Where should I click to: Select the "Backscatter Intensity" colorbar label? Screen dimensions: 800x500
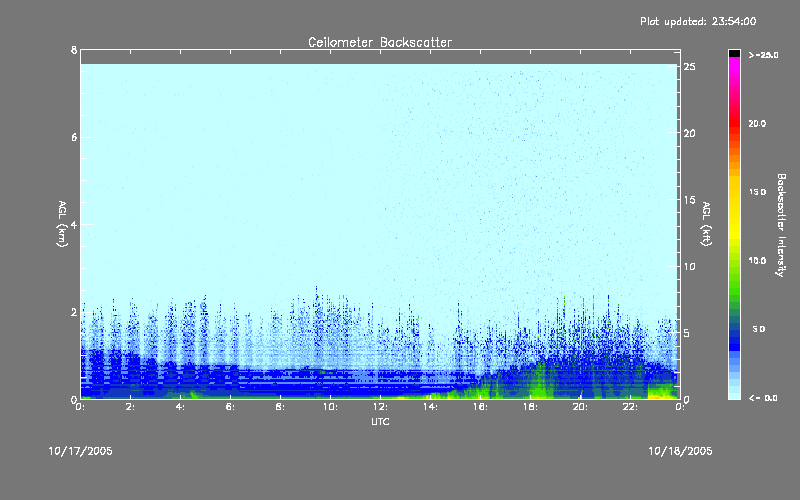pyautogui.click(x=781, y=225)
